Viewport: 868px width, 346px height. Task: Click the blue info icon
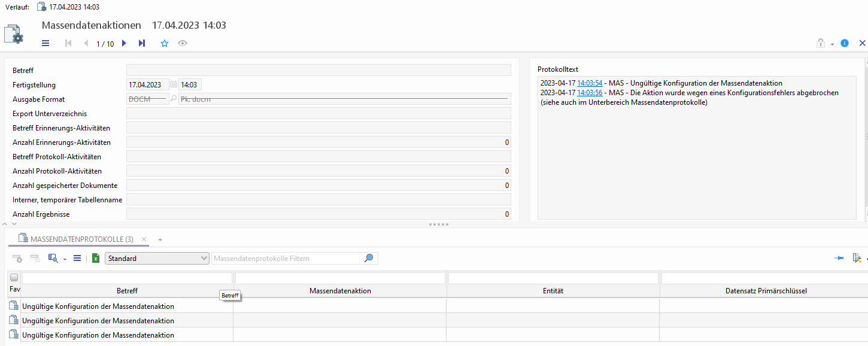tap(845, 43)
